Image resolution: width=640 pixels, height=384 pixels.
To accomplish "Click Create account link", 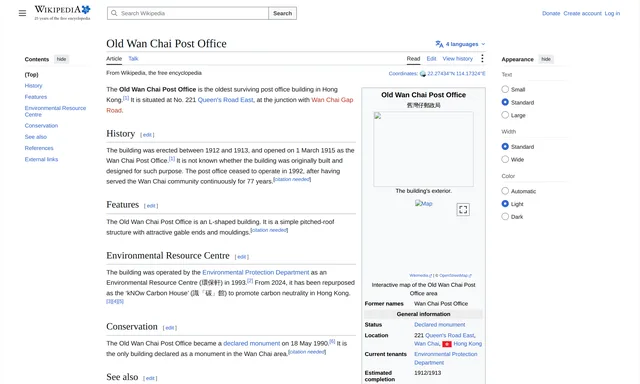I will (x=582, y=13).
